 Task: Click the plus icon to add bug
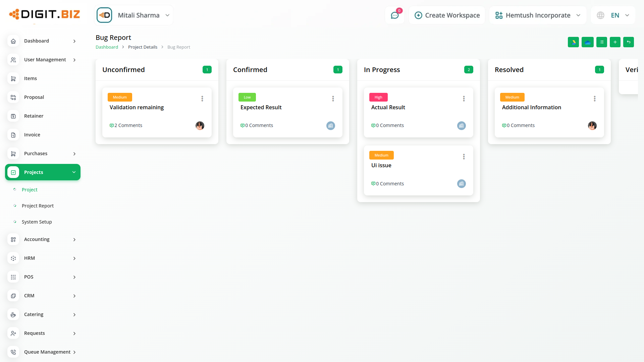coord(615,42)
